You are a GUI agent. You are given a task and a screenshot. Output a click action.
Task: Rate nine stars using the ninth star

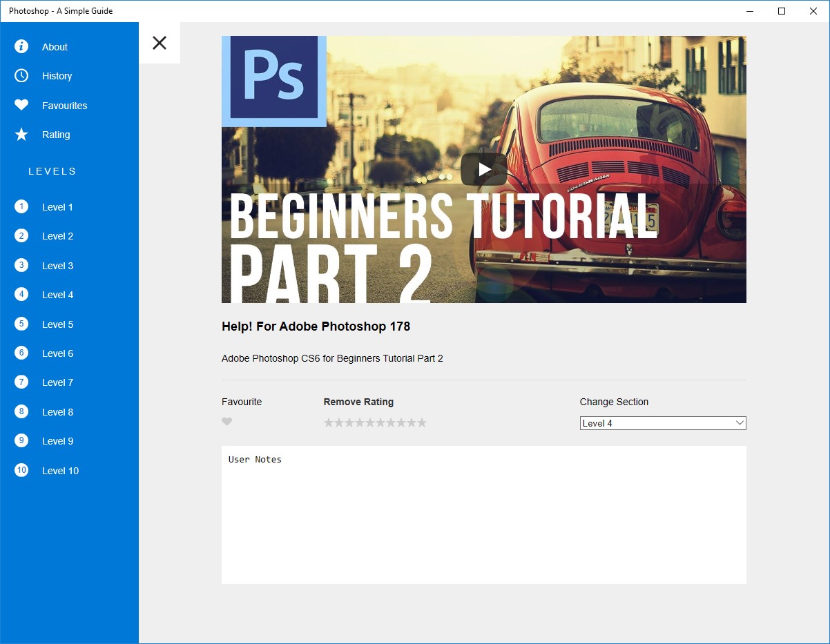point(412,422)
